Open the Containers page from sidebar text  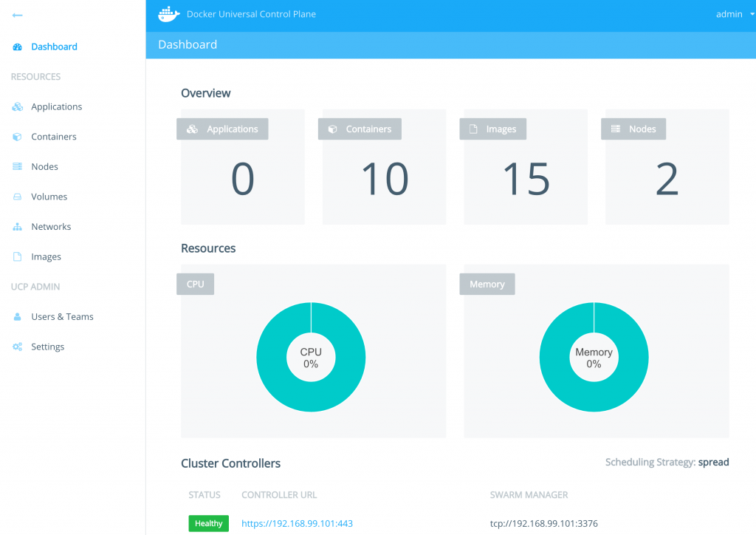[54, 137]
